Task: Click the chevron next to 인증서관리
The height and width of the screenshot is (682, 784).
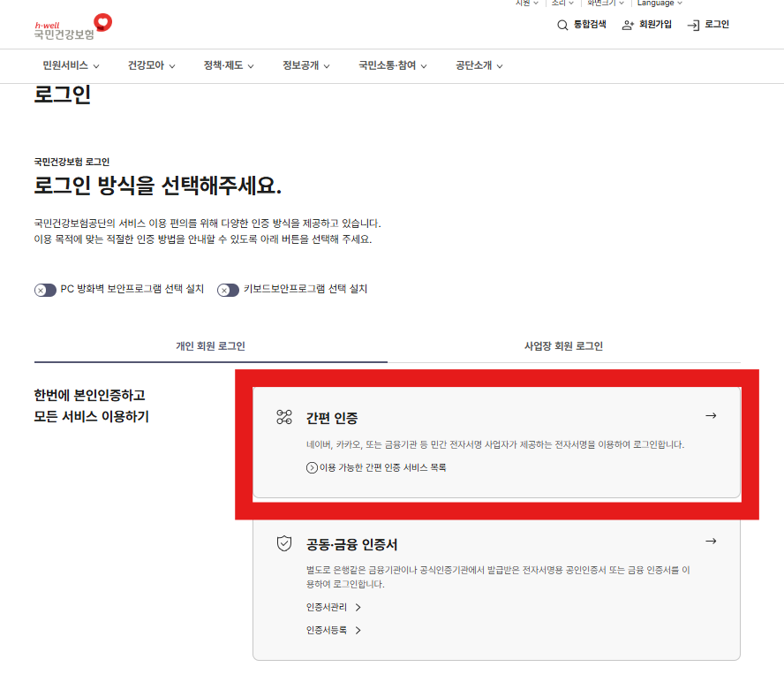Action: [358, 608]
